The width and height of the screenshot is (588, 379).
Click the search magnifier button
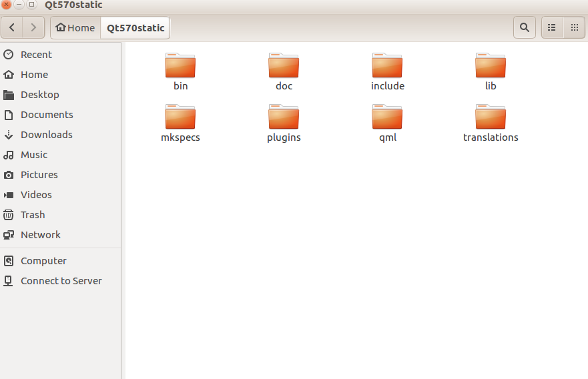[524, 27]
